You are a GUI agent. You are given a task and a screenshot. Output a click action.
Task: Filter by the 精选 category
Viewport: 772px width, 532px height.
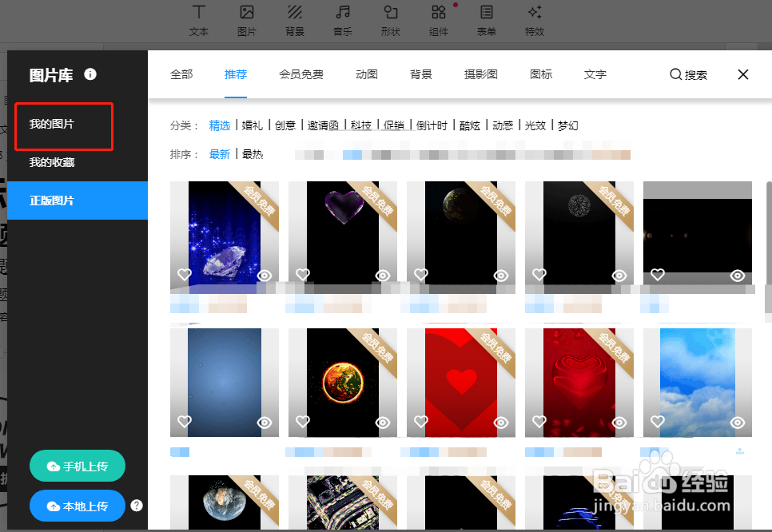(220, 125)
